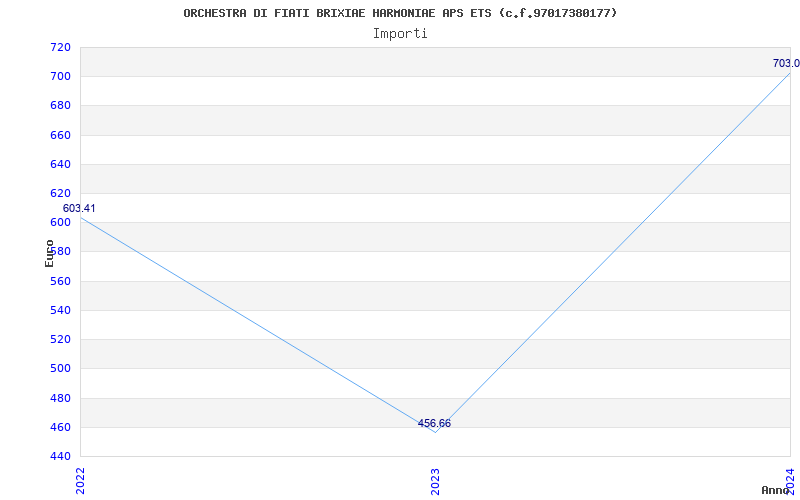Click the 440 y-axis value

[61, 456]
